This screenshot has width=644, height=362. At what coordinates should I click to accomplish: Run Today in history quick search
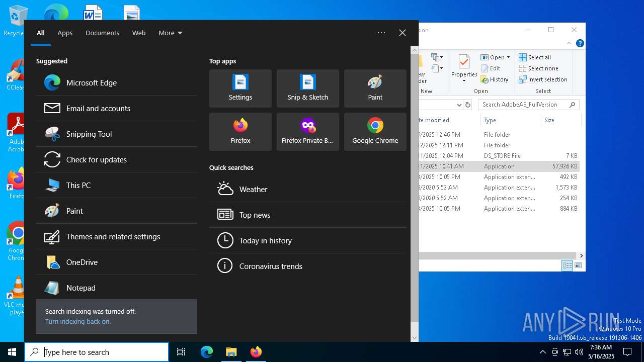(308, 240)
